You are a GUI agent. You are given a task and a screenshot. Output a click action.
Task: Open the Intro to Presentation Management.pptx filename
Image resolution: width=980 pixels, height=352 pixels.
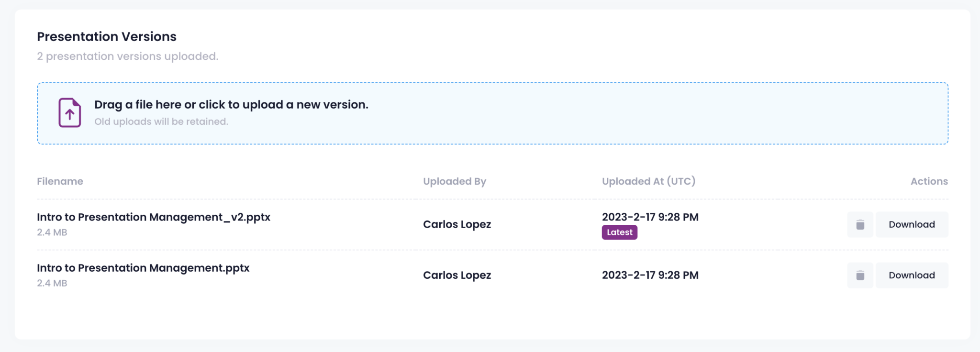(x=143, y=268)
